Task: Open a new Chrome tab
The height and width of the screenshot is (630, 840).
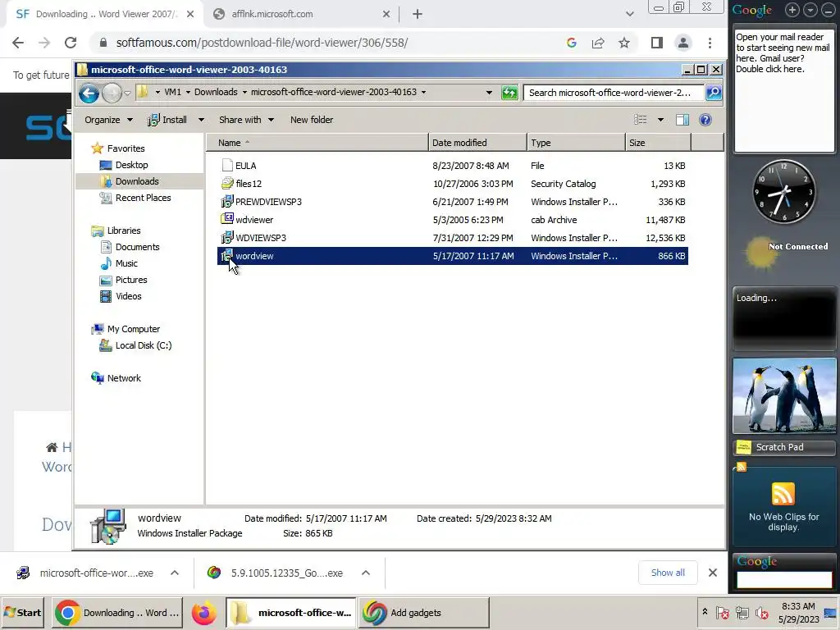Action: coord(418,14)
